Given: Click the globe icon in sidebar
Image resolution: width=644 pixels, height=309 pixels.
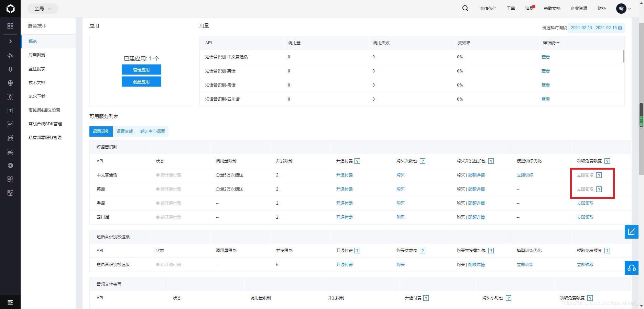Looking at the screenshot, I should click(x=10, y=83).
